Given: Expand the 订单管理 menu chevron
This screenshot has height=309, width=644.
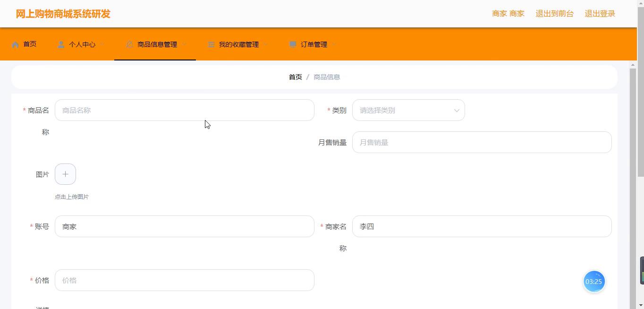Looking at the screenshot, I should (334, 44).
